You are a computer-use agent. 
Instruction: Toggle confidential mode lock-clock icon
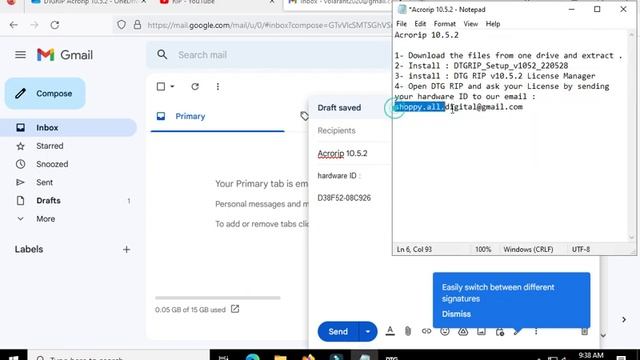(500, 331)
